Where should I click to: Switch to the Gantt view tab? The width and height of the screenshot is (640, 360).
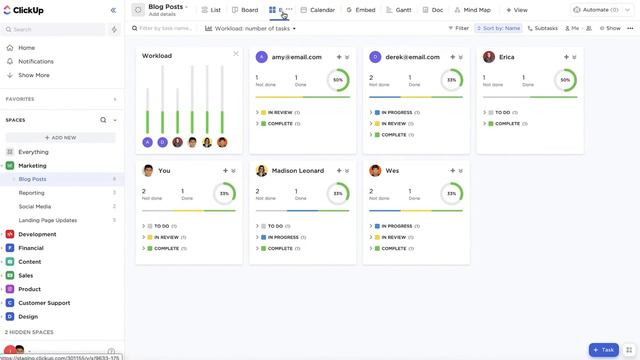[x=399, y=10]
